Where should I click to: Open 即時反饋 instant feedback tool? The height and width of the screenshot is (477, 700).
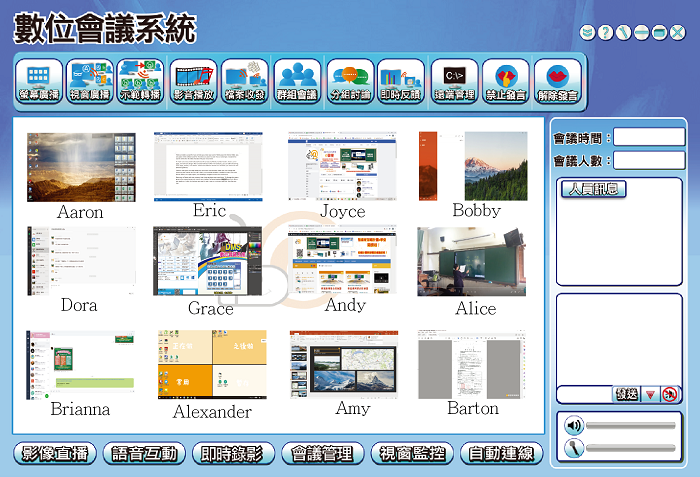(402, 81)
